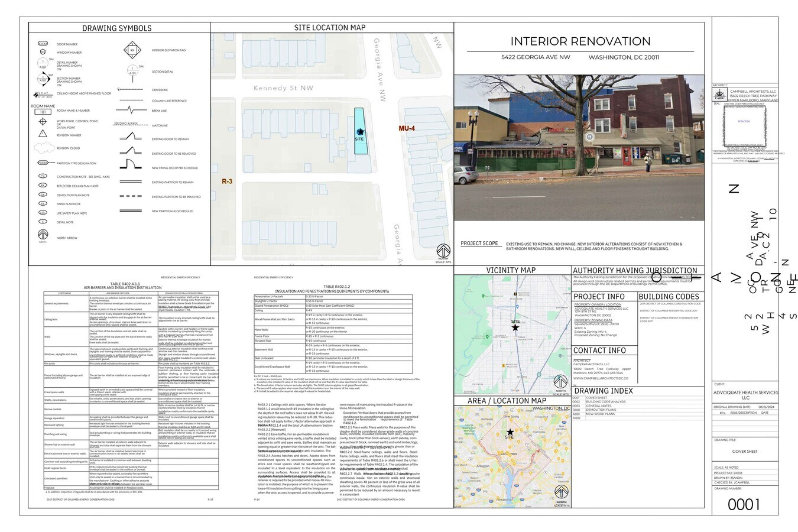Click the sheet number 0001 in title block
This screenshot has height=532, width=798.
click(744, 504)
